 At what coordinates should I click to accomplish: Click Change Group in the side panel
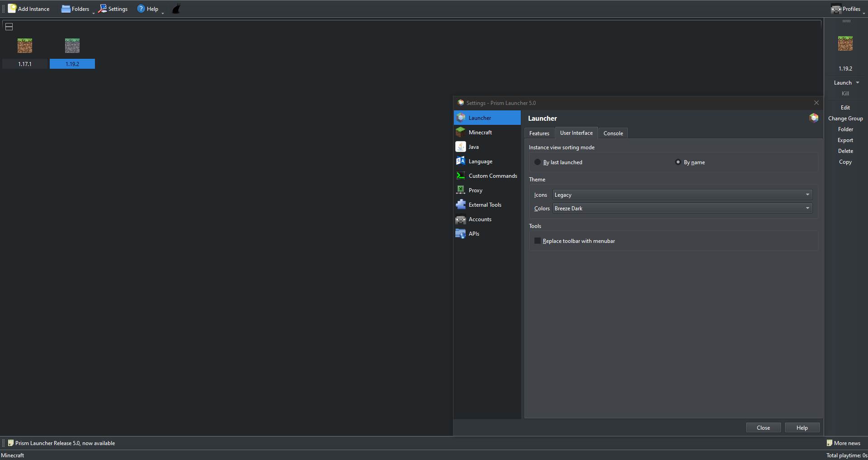point(845,119)
